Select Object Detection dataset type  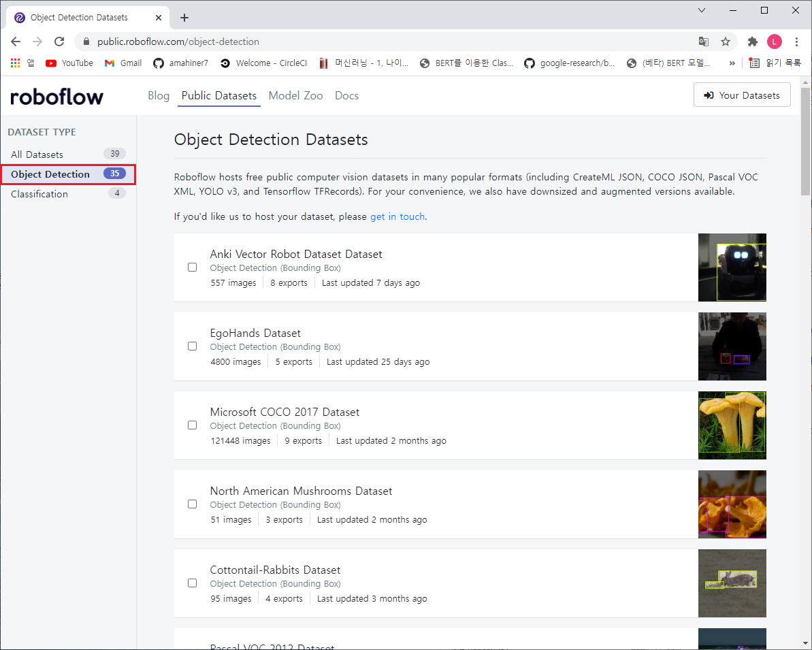click(68, 174)
